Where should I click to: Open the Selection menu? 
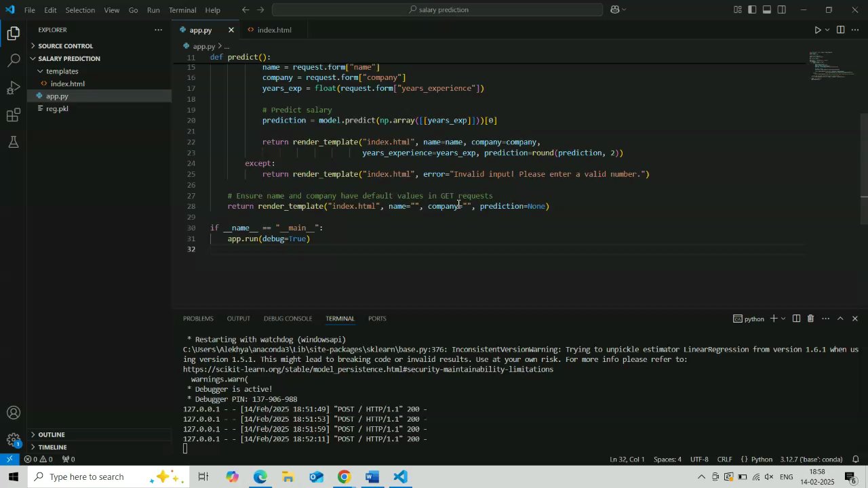80,10
